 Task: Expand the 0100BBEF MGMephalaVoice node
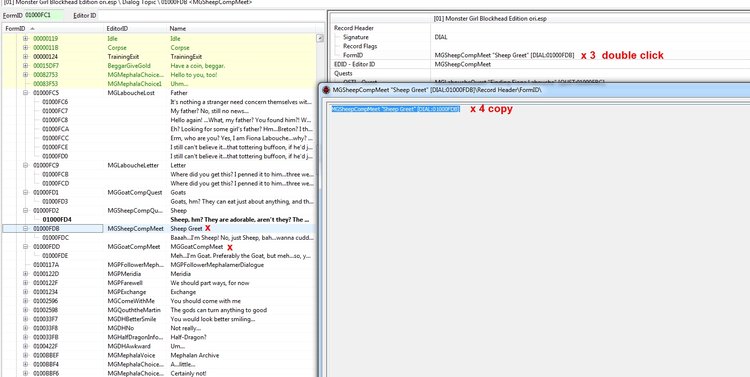click(25, 355)
